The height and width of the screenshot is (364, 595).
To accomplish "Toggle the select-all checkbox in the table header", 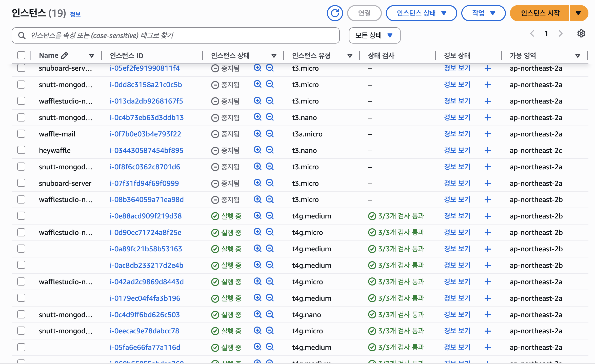I will point(21,55).
